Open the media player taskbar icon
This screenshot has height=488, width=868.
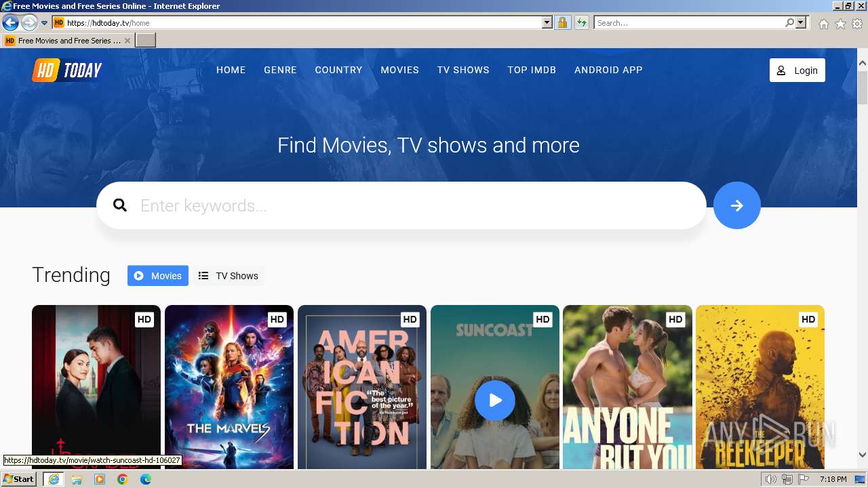pyautogui.click(x=100, y=479)
